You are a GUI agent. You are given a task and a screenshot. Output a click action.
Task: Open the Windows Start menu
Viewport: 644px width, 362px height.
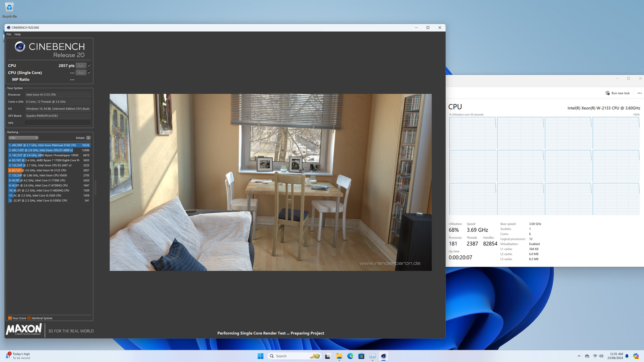point(260,356)
